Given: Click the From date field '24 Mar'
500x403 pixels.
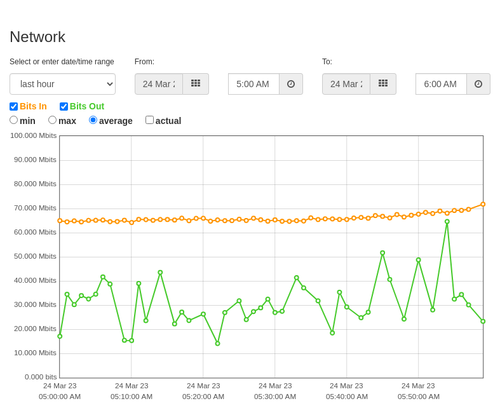Looking at the screenshot, I should [x=159, y=84].
